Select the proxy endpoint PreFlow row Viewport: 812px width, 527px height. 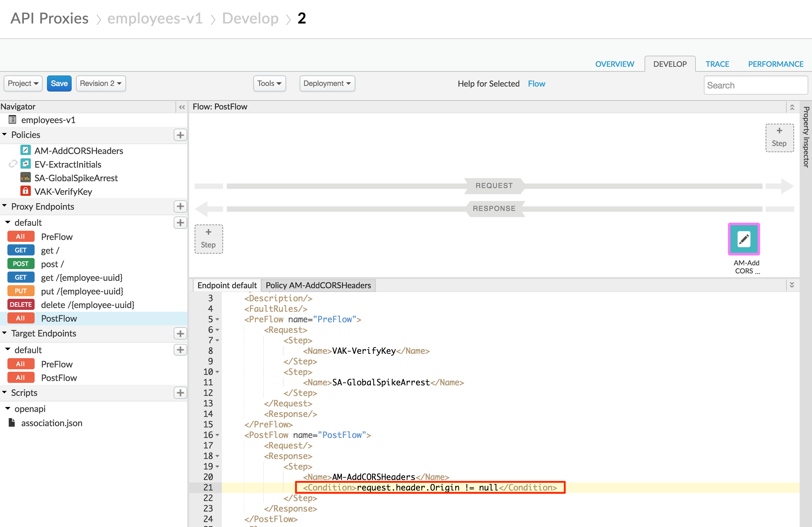(x=94, y=236)
